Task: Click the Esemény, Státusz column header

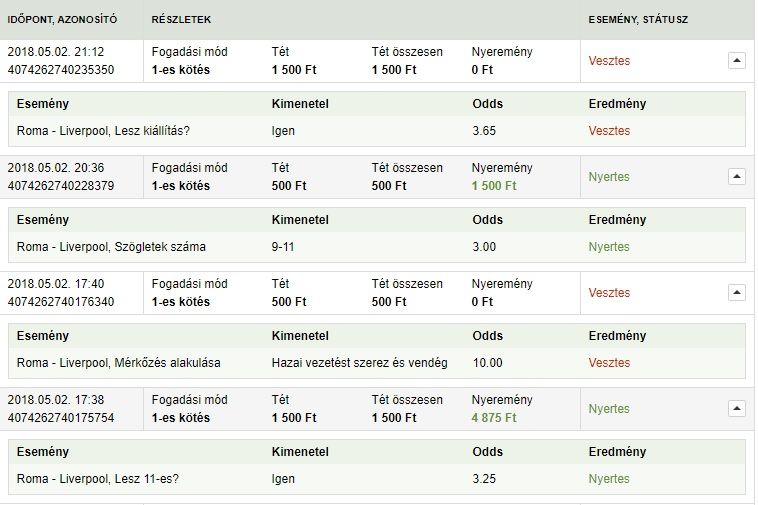Action: click(638, 20)
